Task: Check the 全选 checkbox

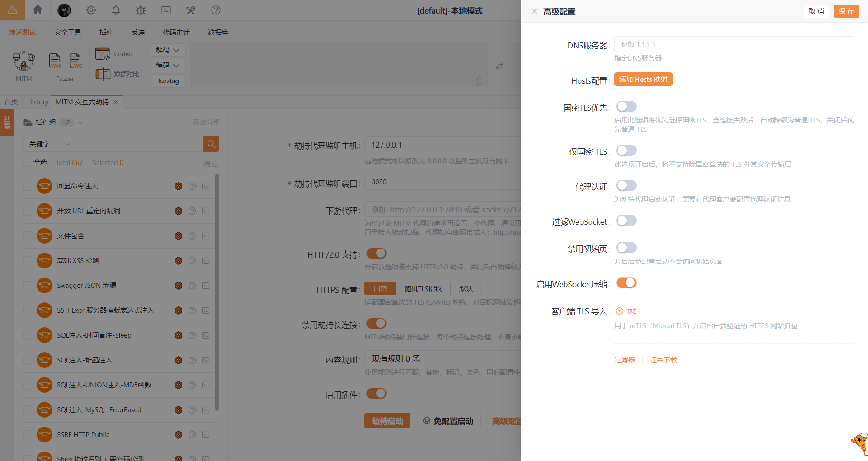Action: (x=27, y=162)
